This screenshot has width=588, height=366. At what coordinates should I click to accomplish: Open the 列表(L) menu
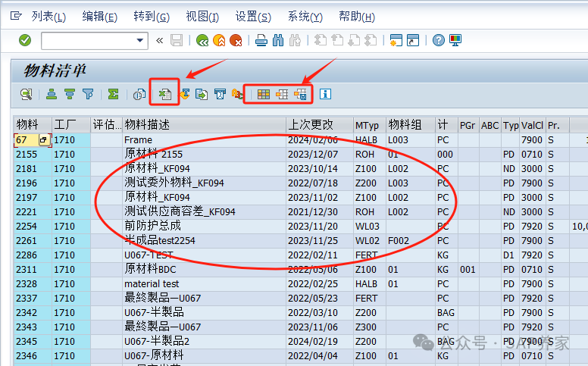[48, 17]
